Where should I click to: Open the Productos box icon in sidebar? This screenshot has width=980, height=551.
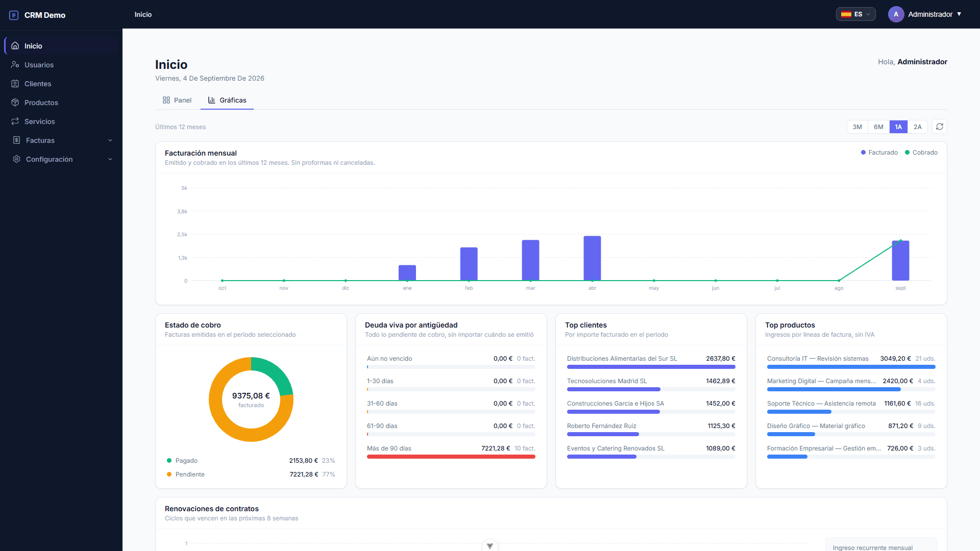coord(15,103)
